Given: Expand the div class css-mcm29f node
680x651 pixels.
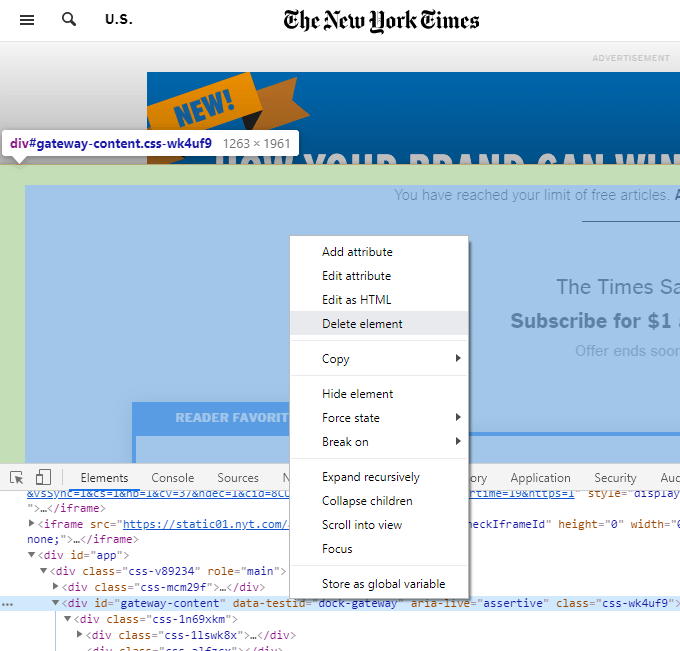Looking at the screenshot, I should coord(56,587).
